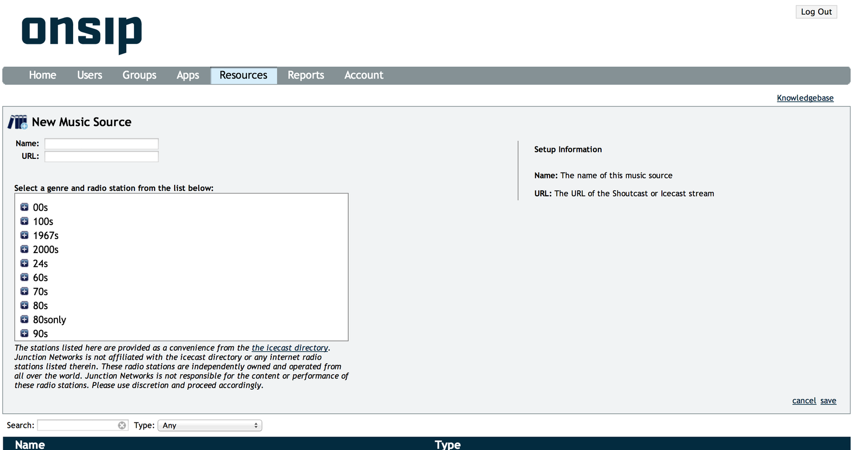This screenshot has width=868, height=450.
Task: Clear search with the x icon
Action: (x=122, y=426)
